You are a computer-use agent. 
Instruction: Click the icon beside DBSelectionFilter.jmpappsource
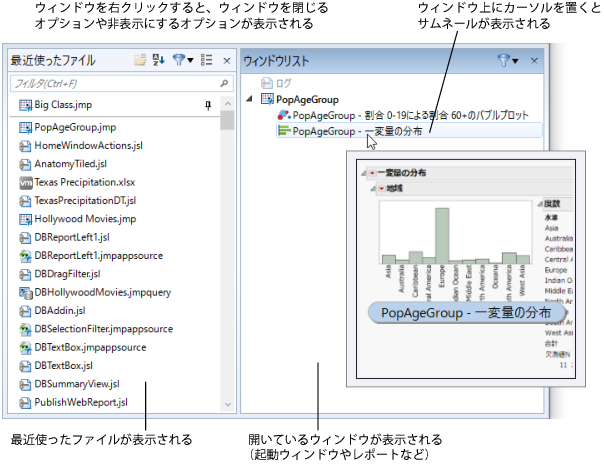[x=25, y=329]
